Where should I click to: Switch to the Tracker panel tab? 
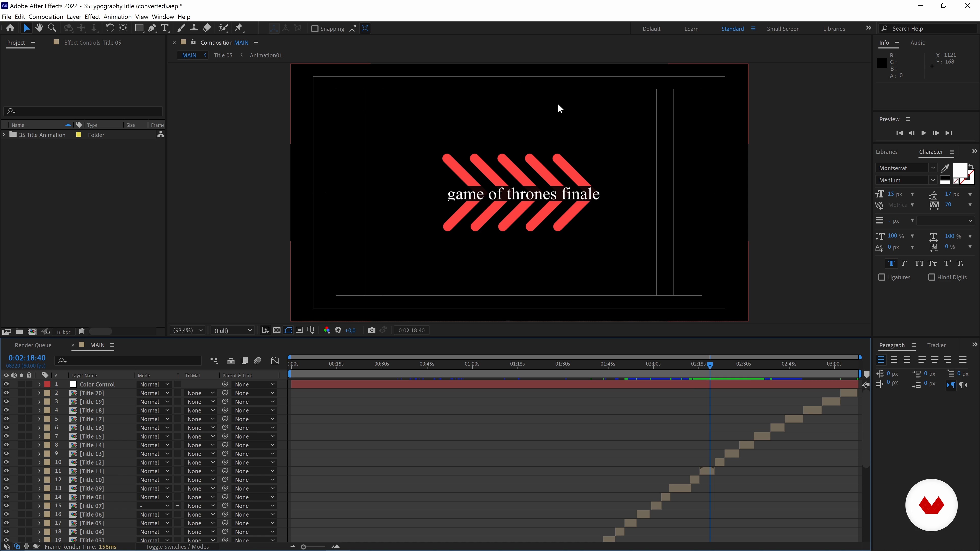[936, 345]
